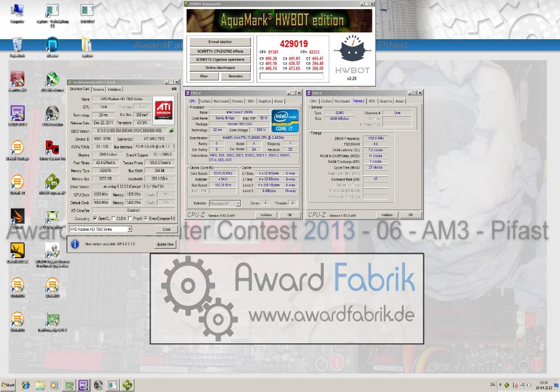This screenshot has width=560, height=392.
Task: Open the yellow 3DMark2001 SE desktop shortcut
Action: 17,253
